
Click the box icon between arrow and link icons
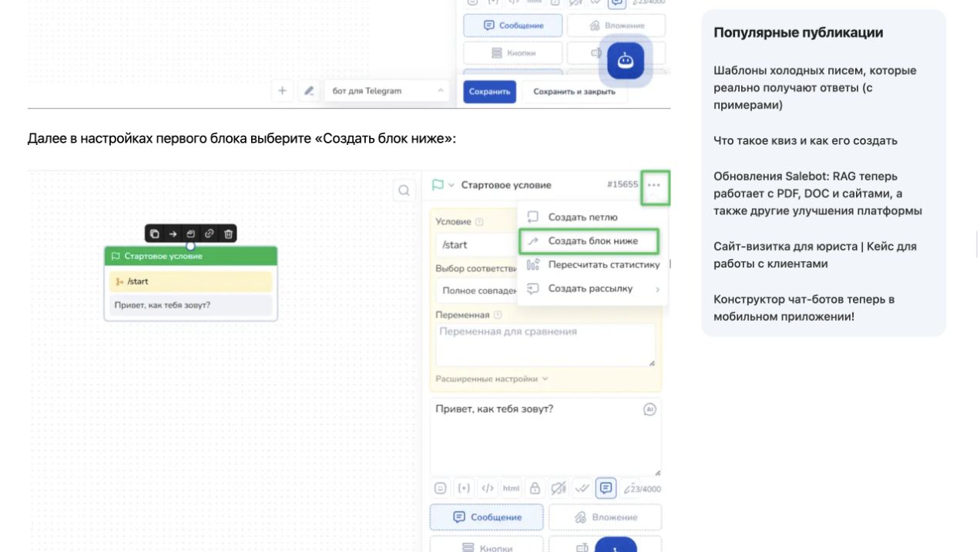pyautogui.click(x=191, y=234)
